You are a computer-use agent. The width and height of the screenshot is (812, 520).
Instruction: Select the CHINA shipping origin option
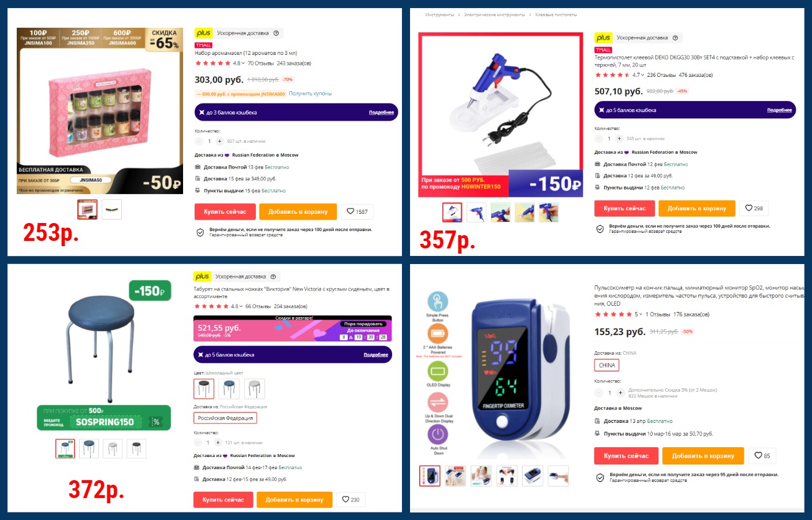[606, 365]
